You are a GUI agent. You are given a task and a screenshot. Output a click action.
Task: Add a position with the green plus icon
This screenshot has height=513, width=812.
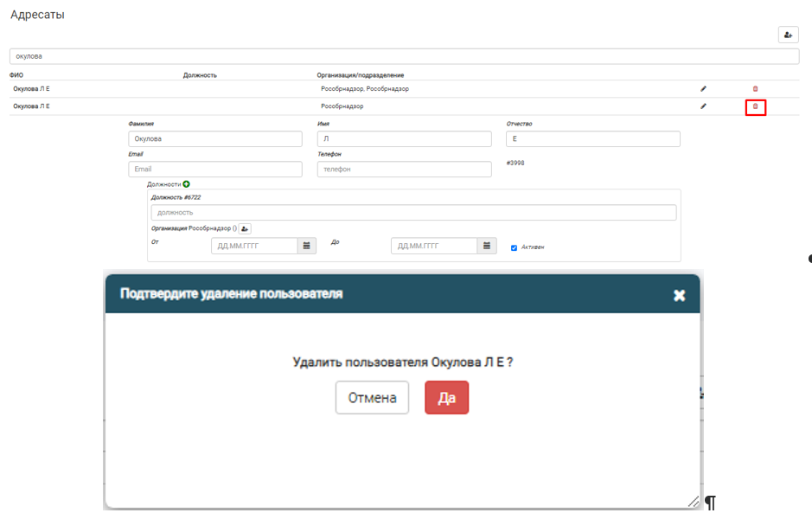coord(187,184)
